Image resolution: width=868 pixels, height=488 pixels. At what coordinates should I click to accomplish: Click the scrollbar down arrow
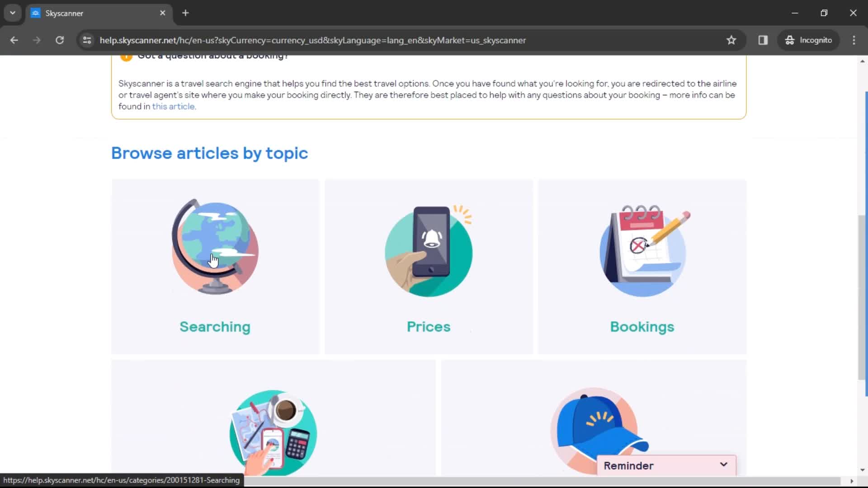pyautogui.click(x=862, y=470)
